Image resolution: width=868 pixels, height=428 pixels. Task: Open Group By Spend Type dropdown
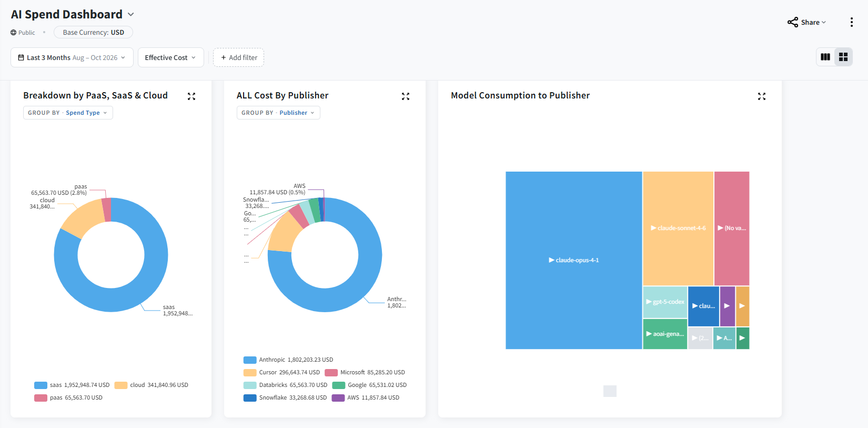tap(68, 113)
